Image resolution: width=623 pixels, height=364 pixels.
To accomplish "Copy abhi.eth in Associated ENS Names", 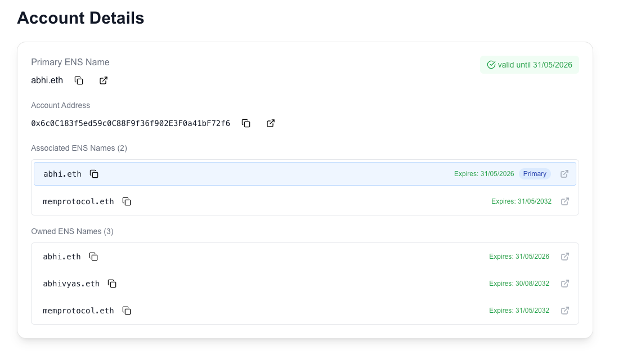I will [x=94, y=174].
